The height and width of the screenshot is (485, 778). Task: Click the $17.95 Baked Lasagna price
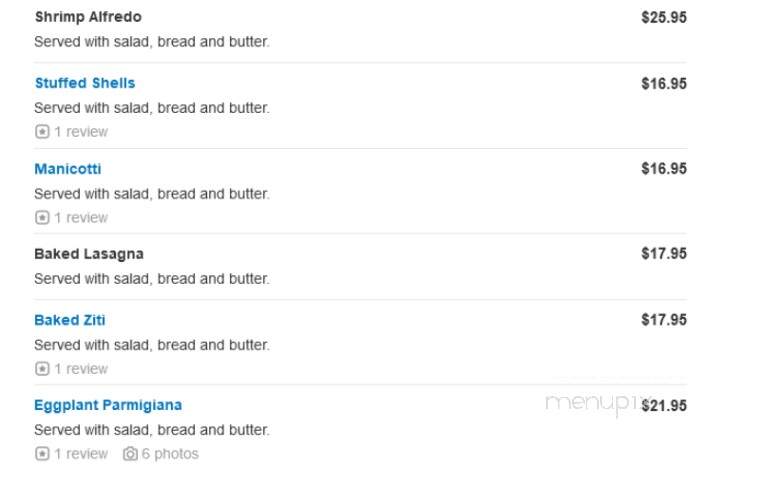click(664, 254)
